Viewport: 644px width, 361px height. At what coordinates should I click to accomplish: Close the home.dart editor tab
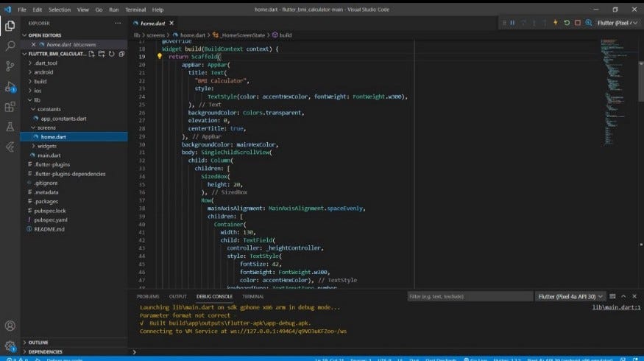point(171,24)
